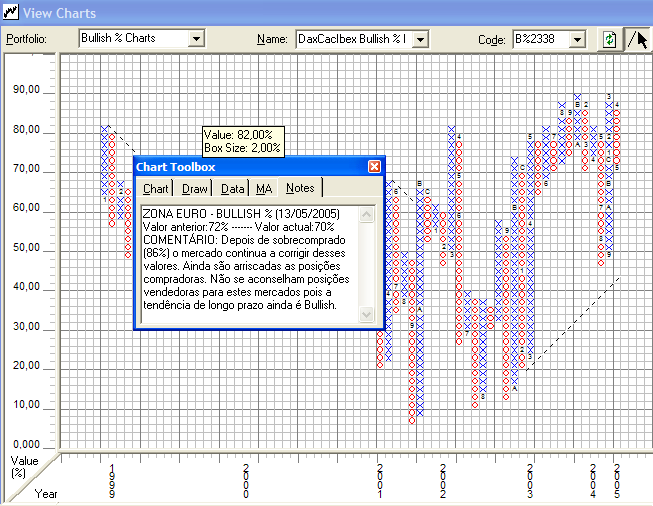Open the Draw tab

tap(195, 188)
